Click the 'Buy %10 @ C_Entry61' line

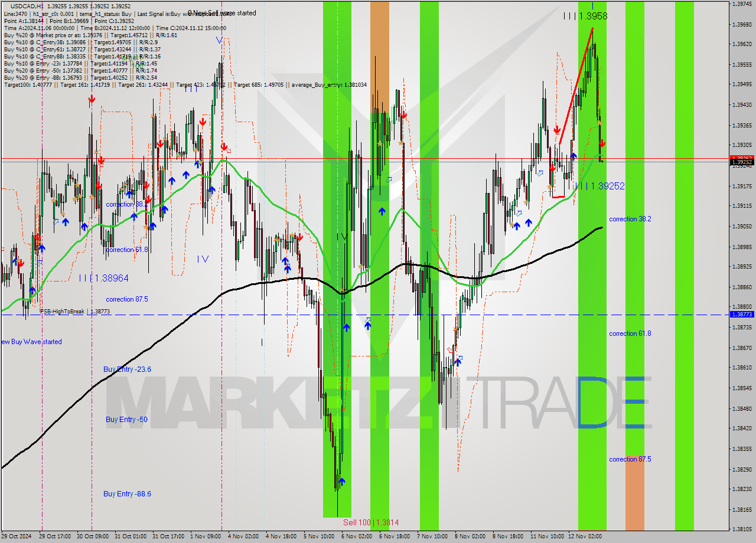click(x=82, y=49)
